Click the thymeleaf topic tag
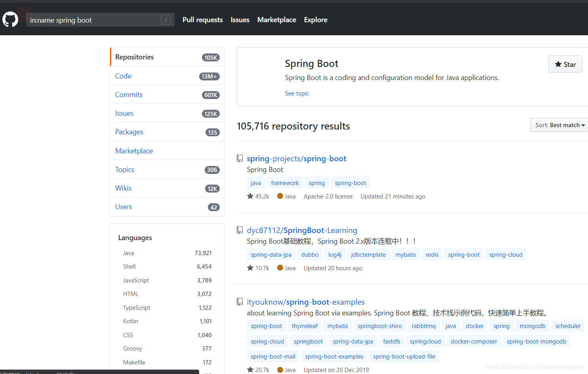 tap(305, 326)
